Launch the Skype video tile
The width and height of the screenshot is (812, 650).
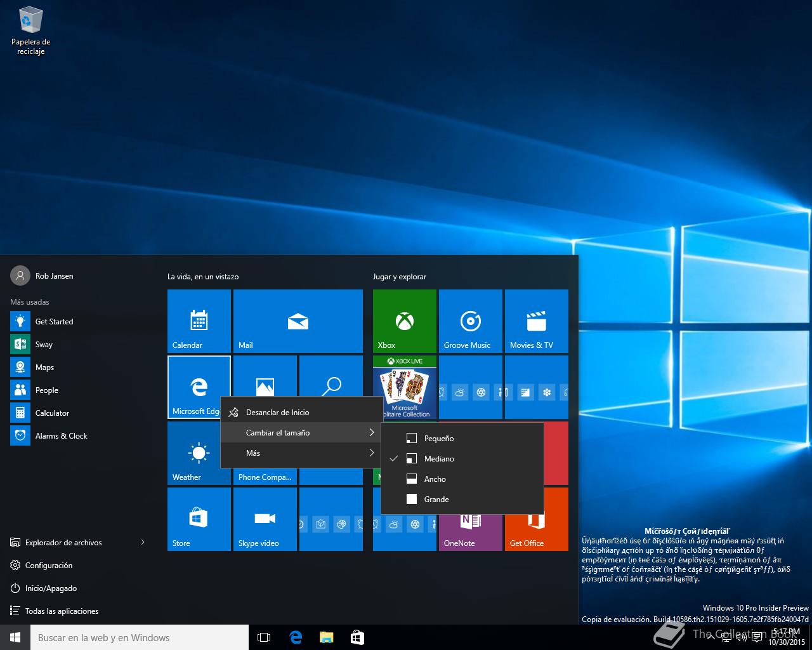pos(265,519)
